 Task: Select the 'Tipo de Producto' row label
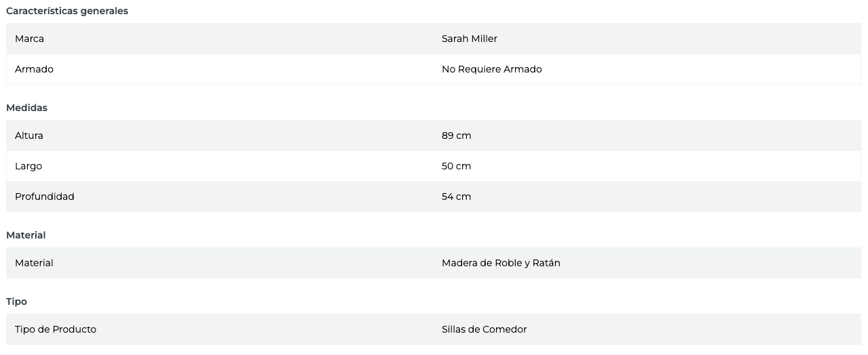pos(56,329)
